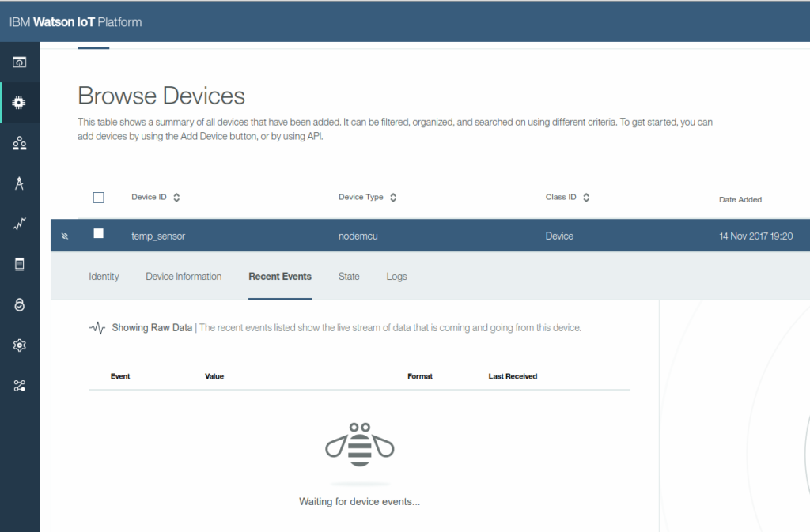810x532 pixels.
Task: Switch to the Device Information tab
Action: point(184,277)
